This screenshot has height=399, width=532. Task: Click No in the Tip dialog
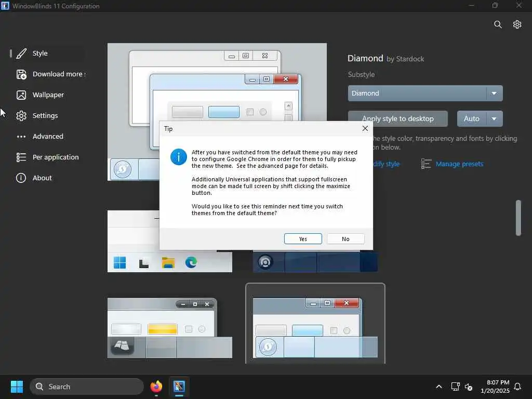pyautogui.click(x=345, y=239)
